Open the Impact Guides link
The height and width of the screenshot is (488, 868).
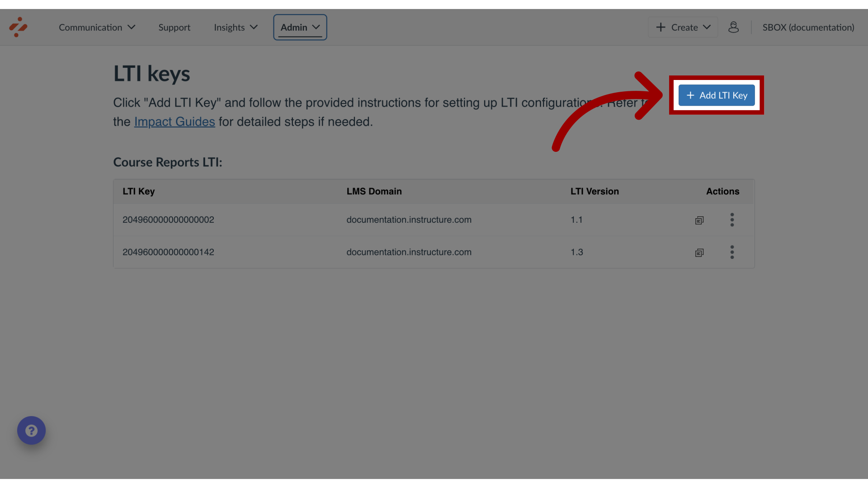pyautogui.click(x=175, y=122)
